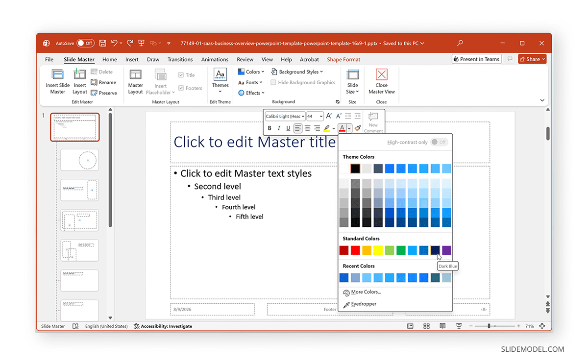This screenshot has width=588, height=364.
Task: Switch to Normal view status icon
Action: [410, 326]
